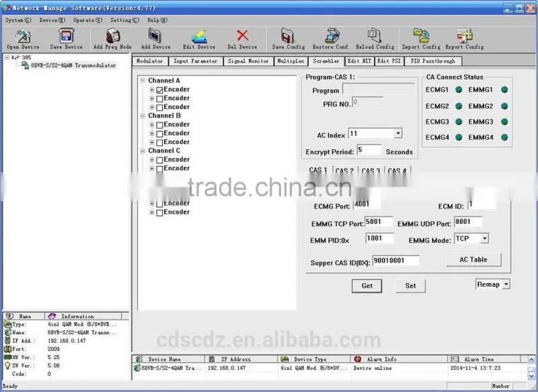Open the Setting menu
This screenshot has width=538, height=392.
(124, 20)
